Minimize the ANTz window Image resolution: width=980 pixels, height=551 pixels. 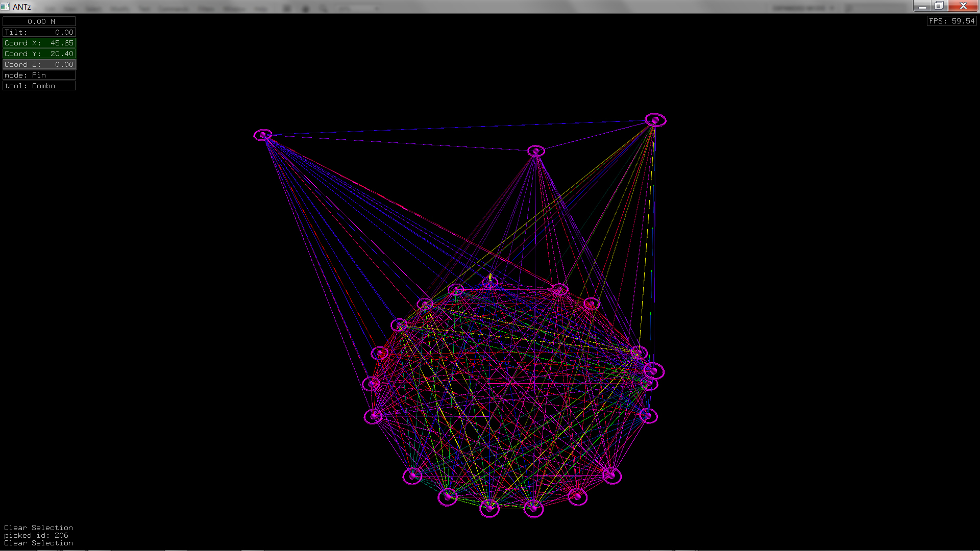(x=922, y=6)
